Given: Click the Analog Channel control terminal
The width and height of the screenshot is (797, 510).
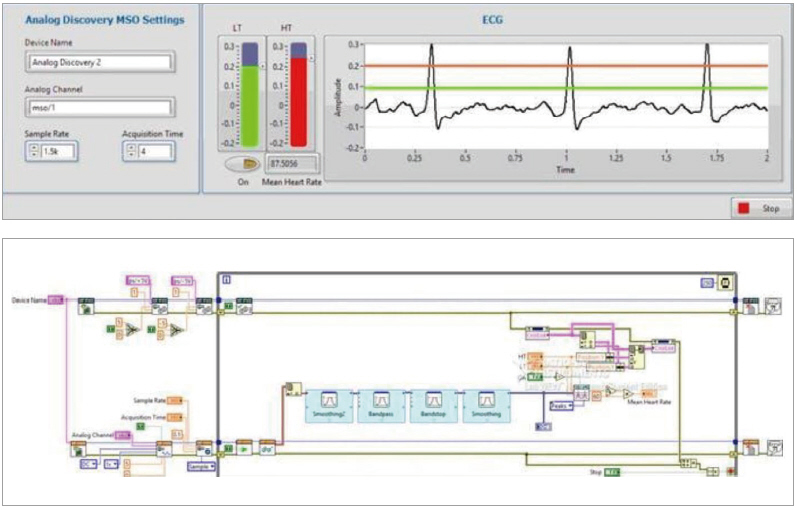Looking at the screenshot, I should (122, 435).
